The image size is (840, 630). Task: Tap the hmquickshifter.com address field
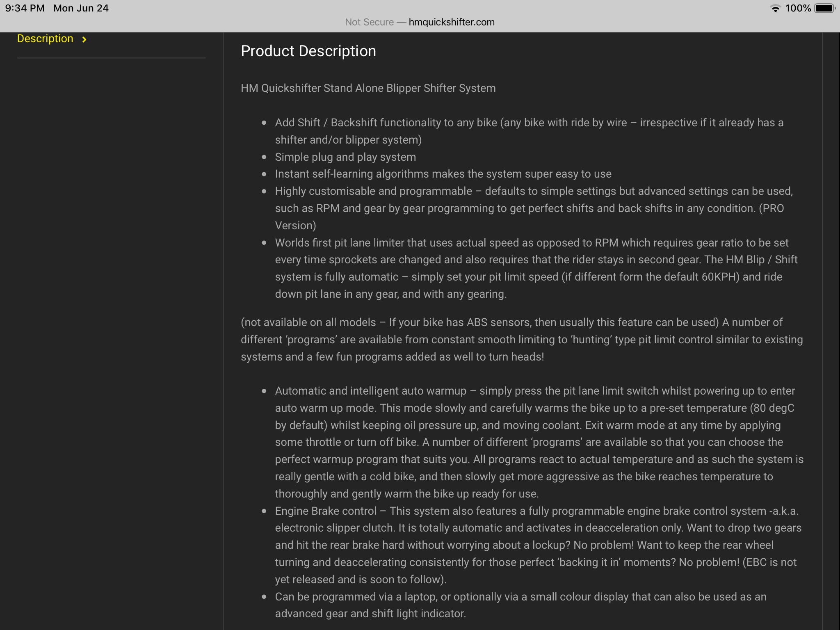451,22
